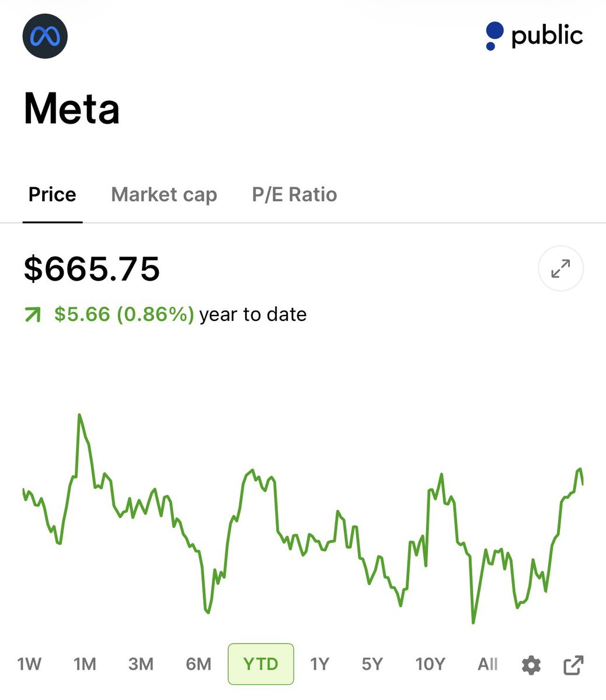Expand chart to fullscreen via arrows icon
This screenshot has width=606, height=700.
(x=560, y=269)
